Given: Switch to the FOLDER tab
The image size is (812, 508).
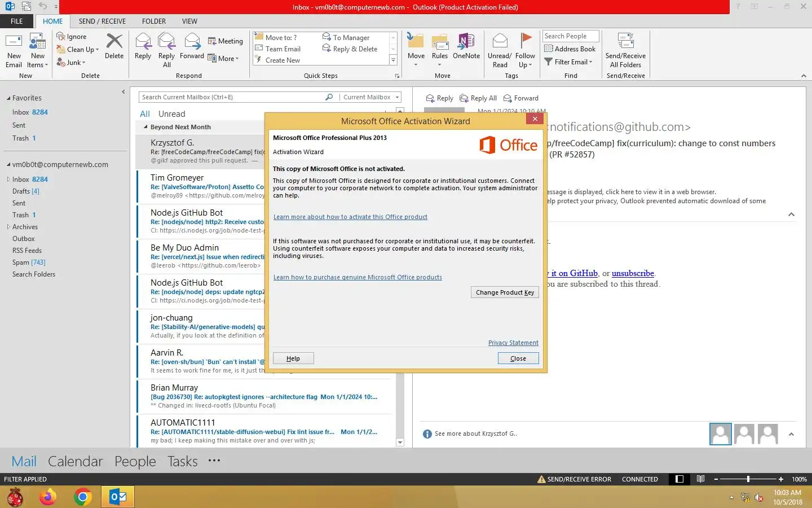Looking at the screenshot, I should 154,21.
